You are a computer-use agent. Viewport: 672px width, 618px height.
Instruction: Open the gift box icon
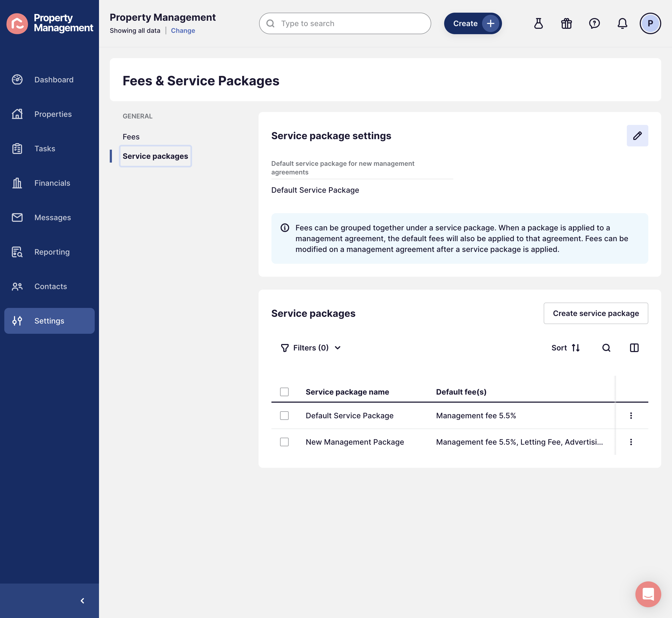(566, 23)
